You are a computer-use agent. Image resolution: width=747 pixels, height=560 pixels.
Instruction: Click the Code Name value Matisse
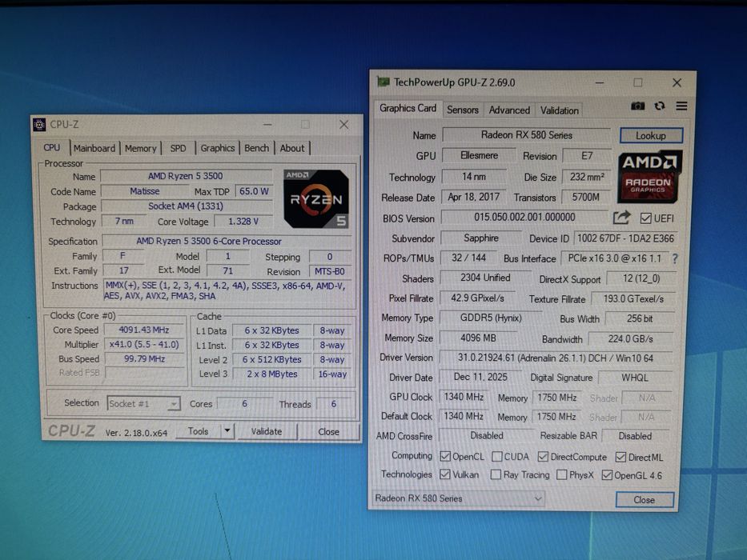tap(145, 191)
